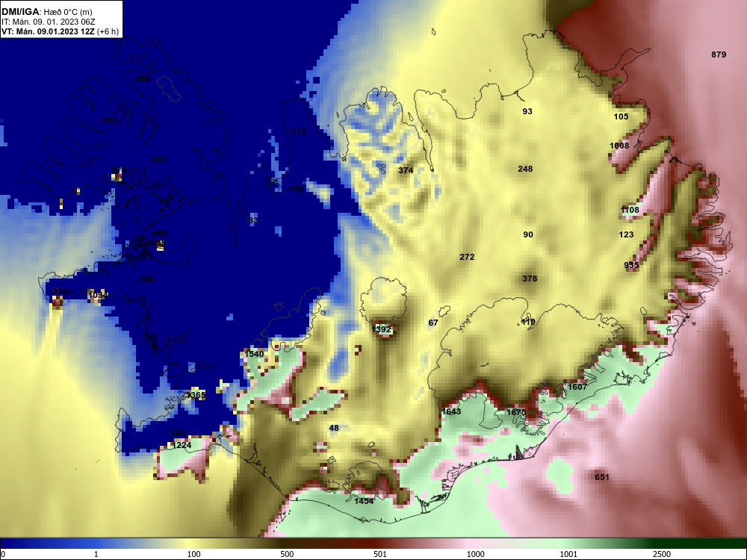Click the 1365 value label

pyautogui.click(x=196, y=395)
